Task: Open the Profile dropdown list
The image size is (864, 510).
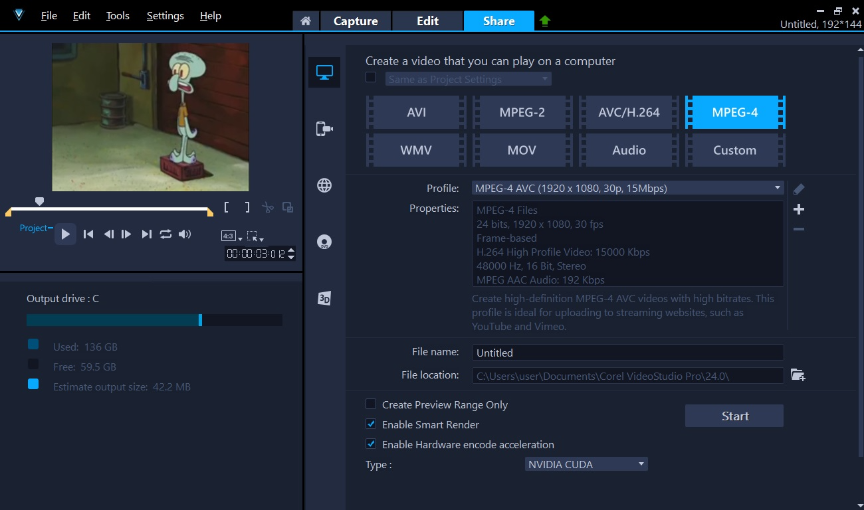Action: [x=628, y=188]
